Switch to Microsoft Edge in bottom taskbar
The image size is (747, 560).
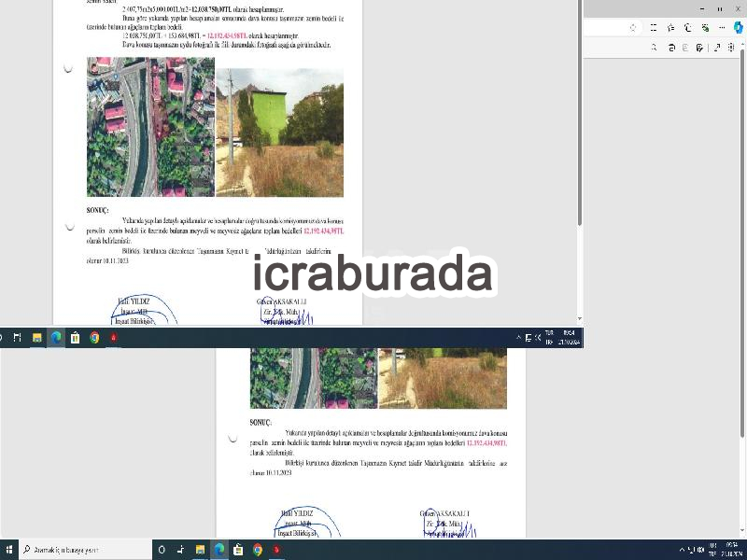click(x=219, y=550)
